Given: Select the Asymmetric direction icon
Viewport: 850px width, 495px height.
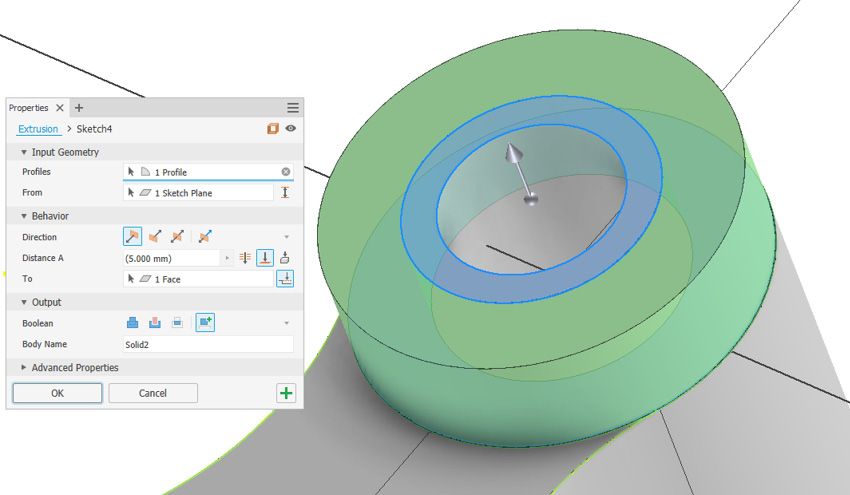Looking at the screenshot, I should coord(205,236).
